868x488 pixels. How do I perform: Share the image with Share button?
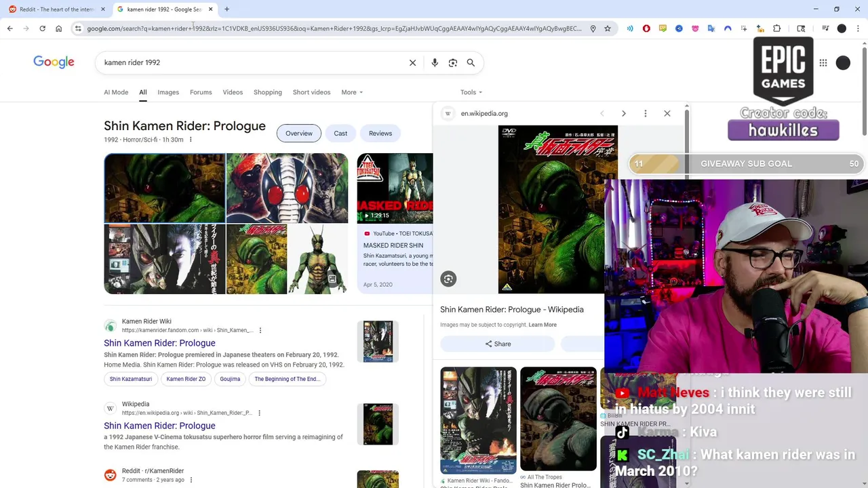click(x=498, y=344)
